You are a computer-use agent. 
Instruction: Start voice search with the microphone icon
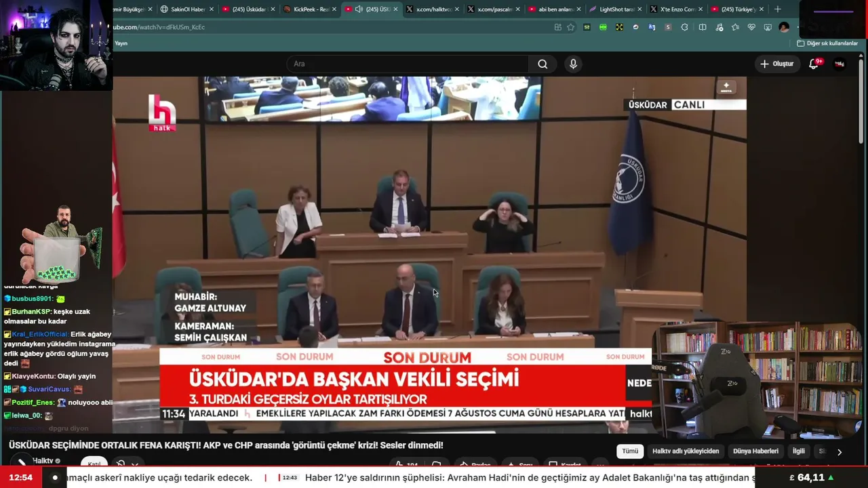click(573, 64)
